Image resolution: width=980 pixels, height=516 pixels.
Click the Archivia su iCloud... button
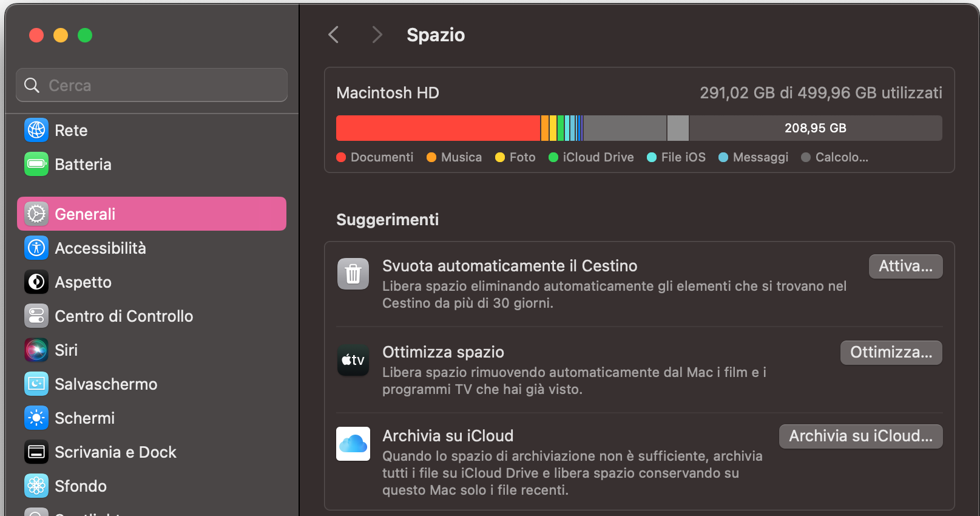point(860,436)
